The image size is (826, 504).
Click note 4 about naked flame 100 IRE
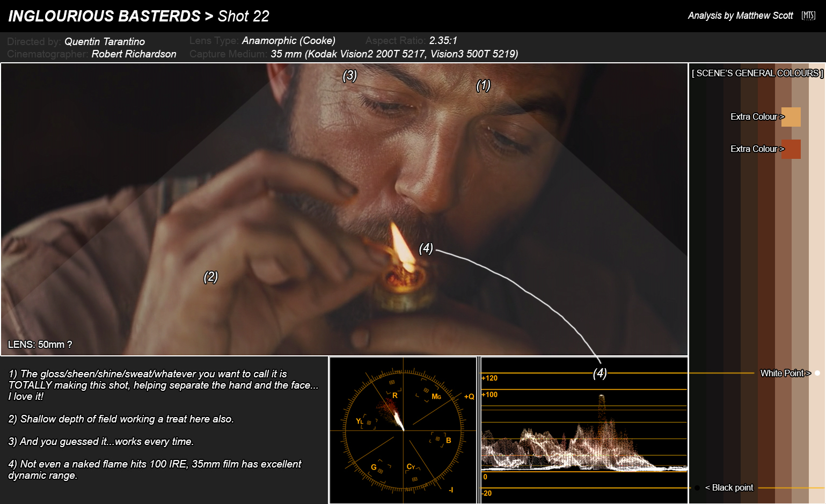(x=155, y=469)
